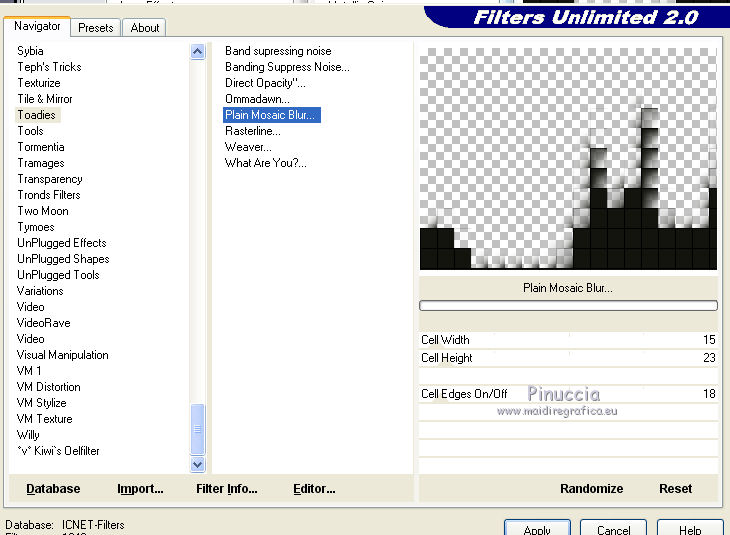Open the Editor... button

pos(314,488)
